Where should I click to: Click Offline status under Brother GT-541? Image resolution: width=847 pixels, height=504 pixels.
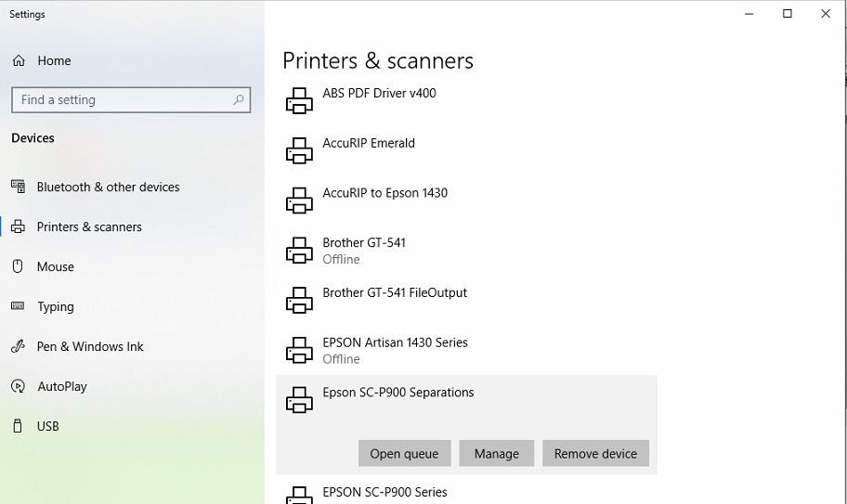pyautogui.click(x=341, y=260)
